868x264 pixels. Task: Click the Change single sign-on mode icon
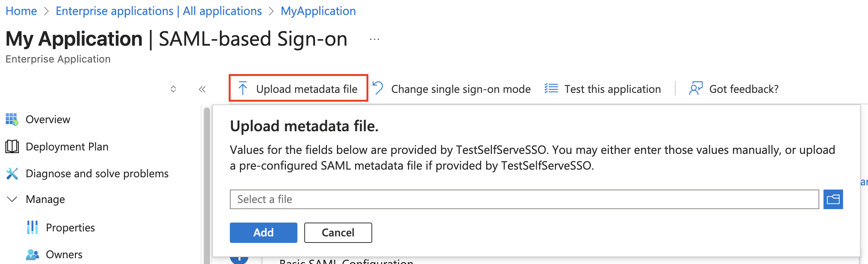(x=378, y=88)
